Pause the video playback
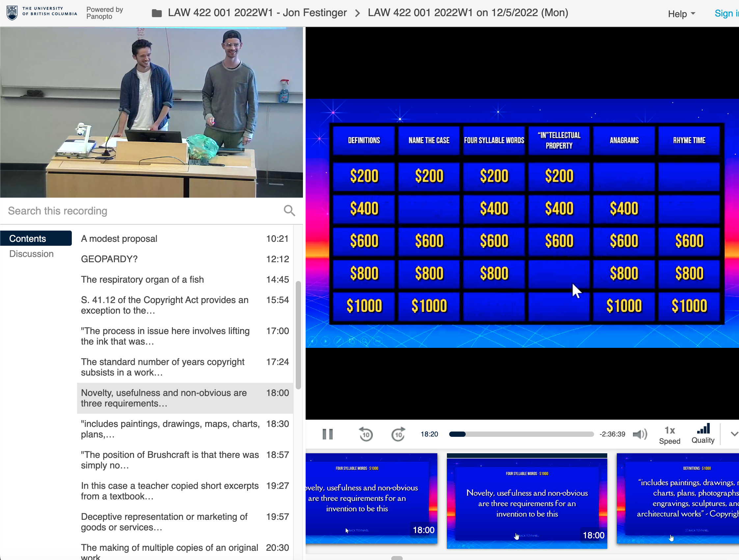Viewport: 739px width, 560px height. click(x=327, y=434)
